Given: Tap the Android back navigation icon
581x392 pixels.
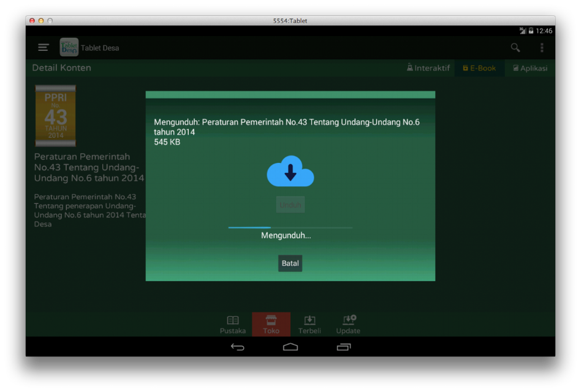Looking at the screenshot, I should click(238, 347).
